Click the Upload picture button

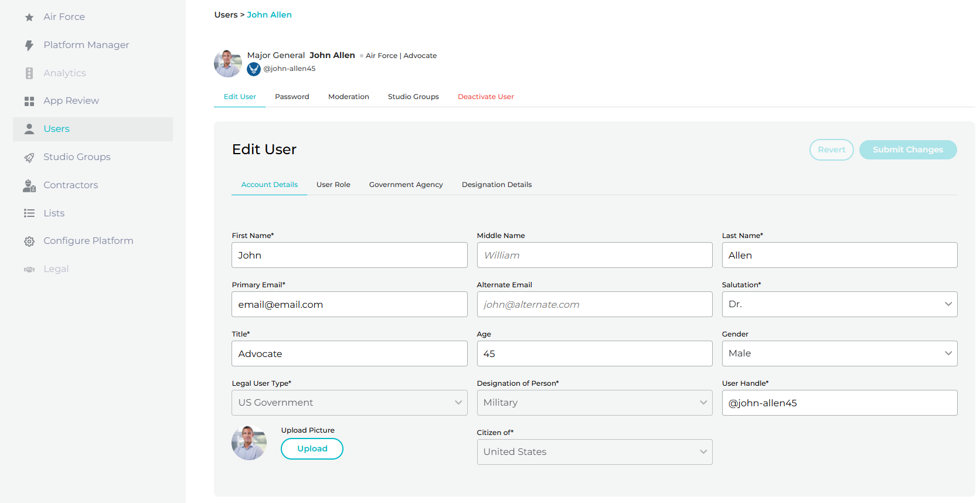[312, 448]
